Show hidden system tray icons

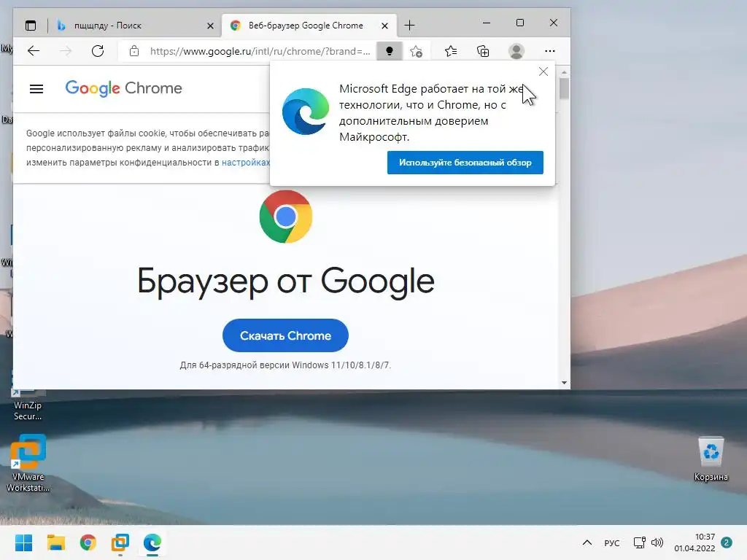click(587, 542)
